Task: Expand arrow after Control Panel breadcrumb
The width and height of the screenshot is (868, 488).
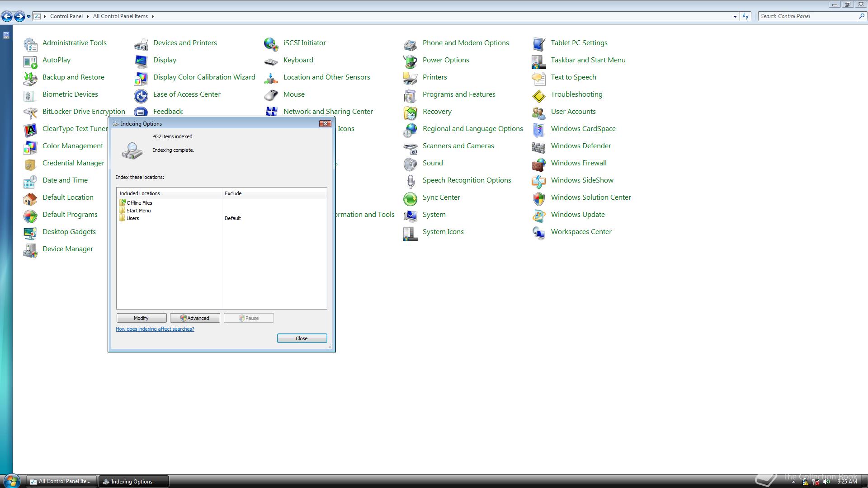Action: [x=88, y=16]
